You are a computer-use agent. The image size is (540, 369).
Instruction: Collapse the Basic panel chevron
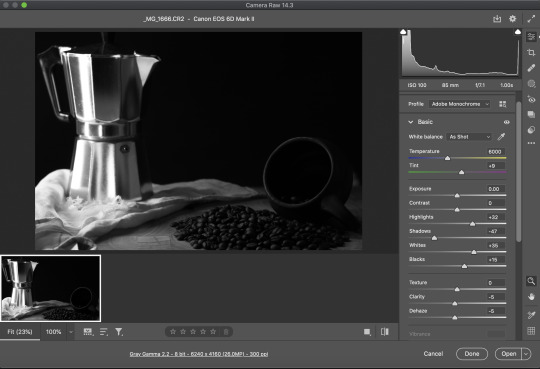(x=411, y=122)
